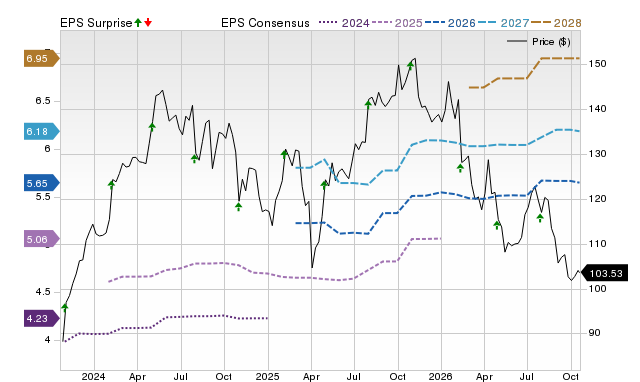Click the 140 label on the price axis

click(597, 109)
